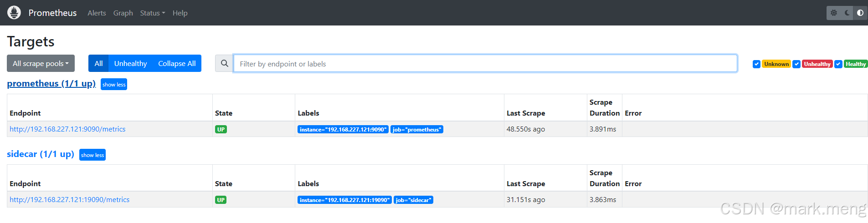Click the Scrape Duration header in sidecar table

(x=605, y=178)
